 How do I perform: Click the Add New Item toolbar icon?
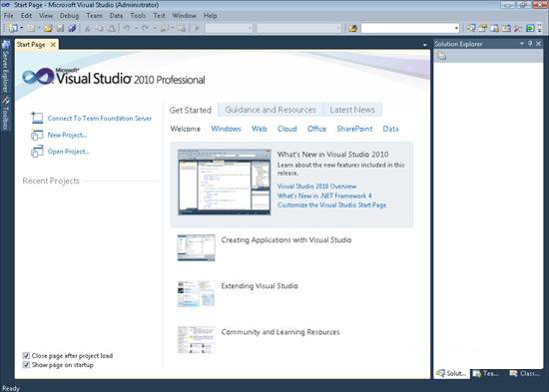[32, 28]
